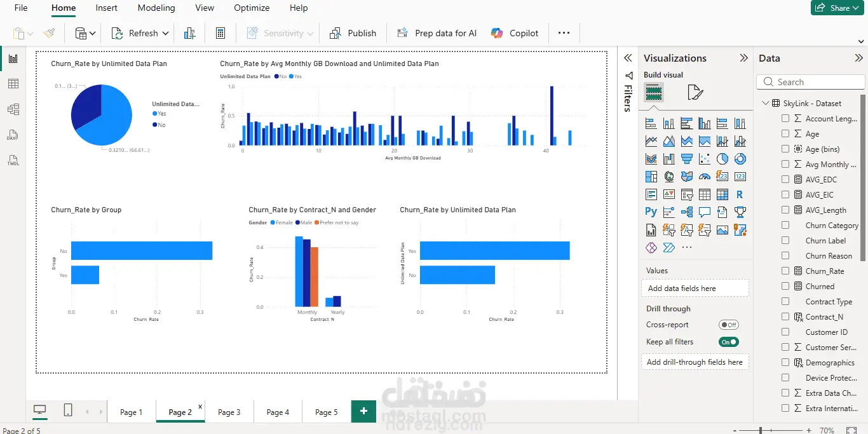This screenshot has height=434, width=868.
Task: Open the DAX query view icon
Action: tap(13, 135)
